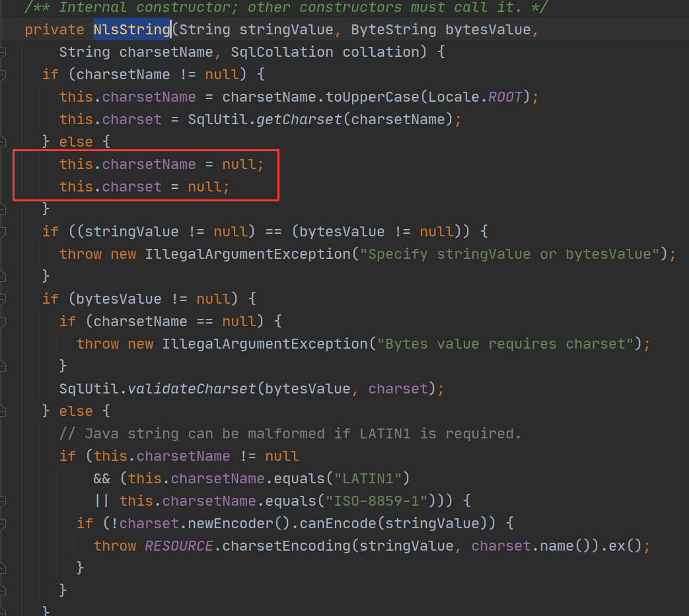Click SqlUtil in the getCharset line
Screen dimensions: 689x616
pyautogui.click(x=217, y=120)
